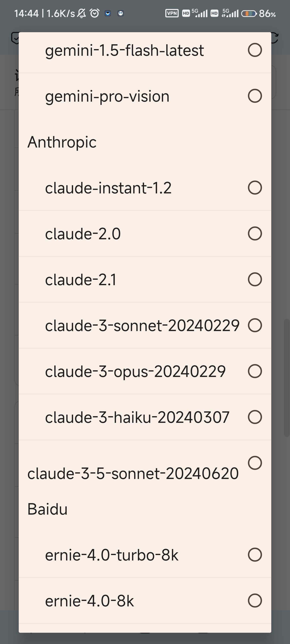Viewport: 290px width, 644px height.
Task: Tap the ernie-4.0-turbo-8k model label
Action: 112,555
